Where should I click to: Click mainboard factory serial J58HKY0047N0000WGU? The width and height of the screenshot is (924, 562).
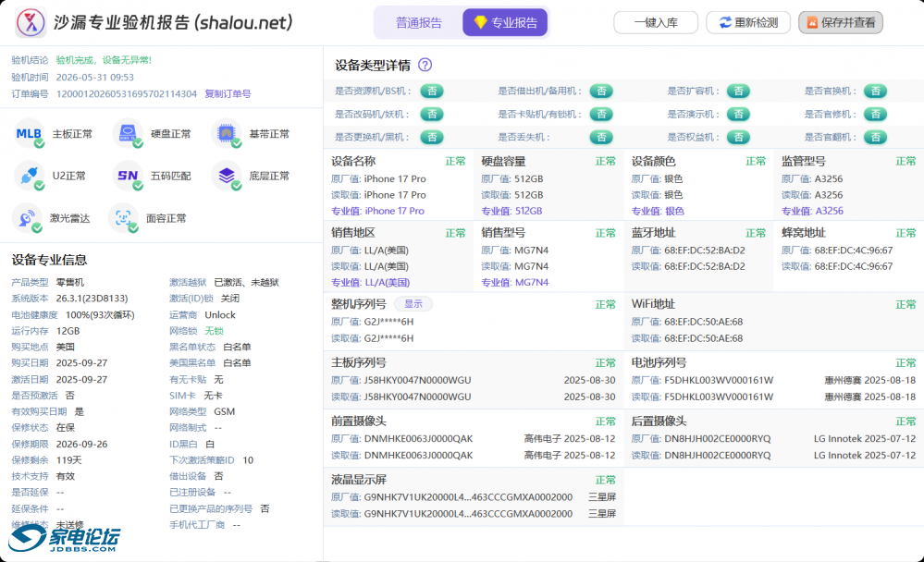417,381
